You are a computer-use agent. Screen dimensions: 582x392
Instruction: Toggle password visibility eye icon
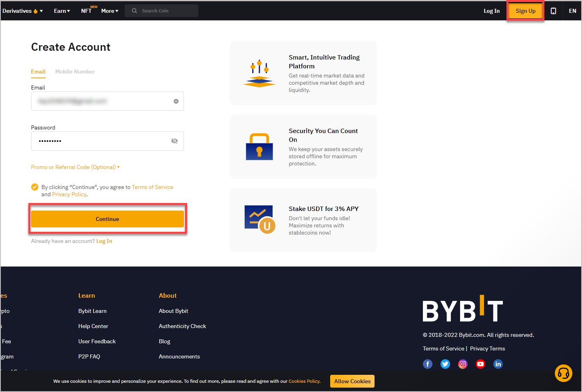[x=174, y=141]
